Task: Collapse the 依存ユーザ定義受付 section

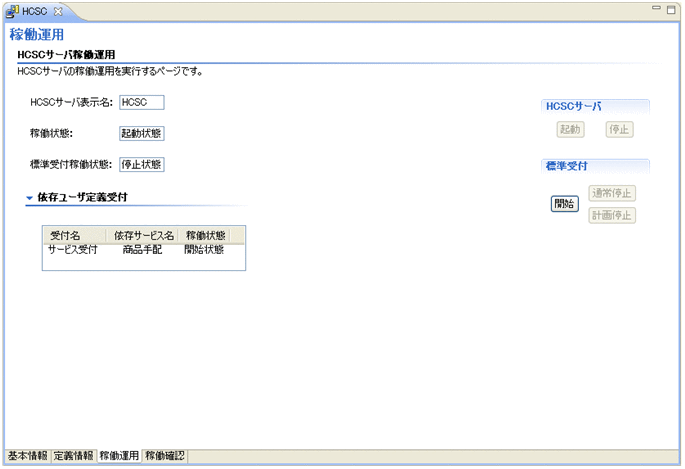Action: click(x=29, y=198)
